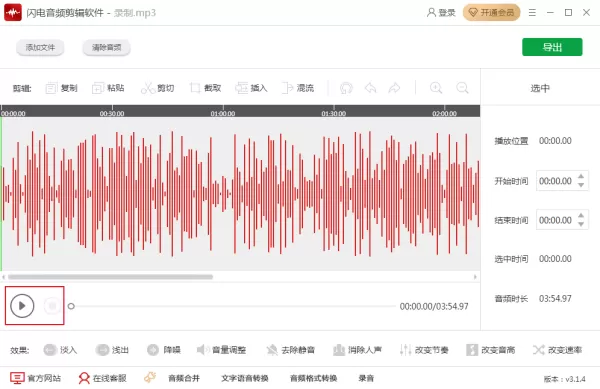Click the scrollbar's right arrow
Image resolution: width=600 pixels, height=389 pixels.
(475, 277)
